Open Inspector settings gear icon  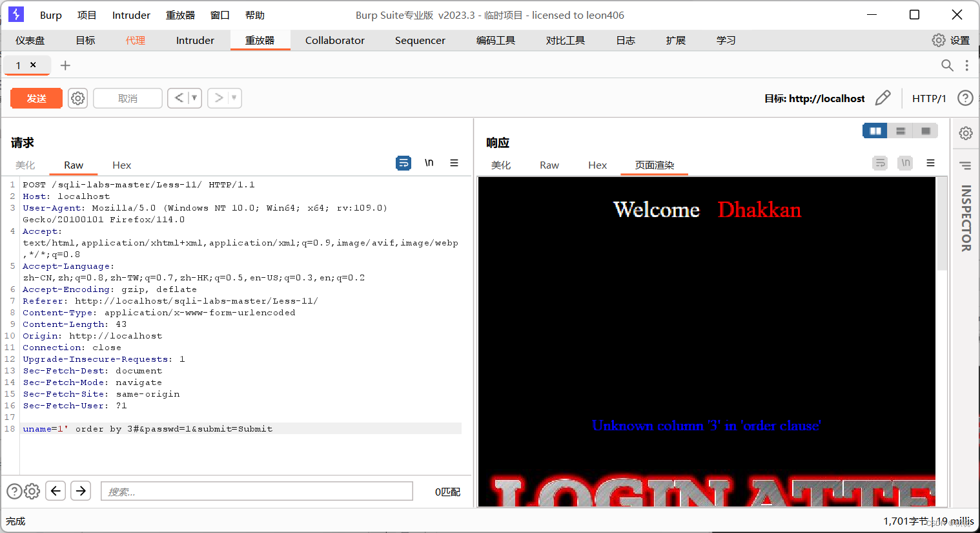[x=966, y=133]
